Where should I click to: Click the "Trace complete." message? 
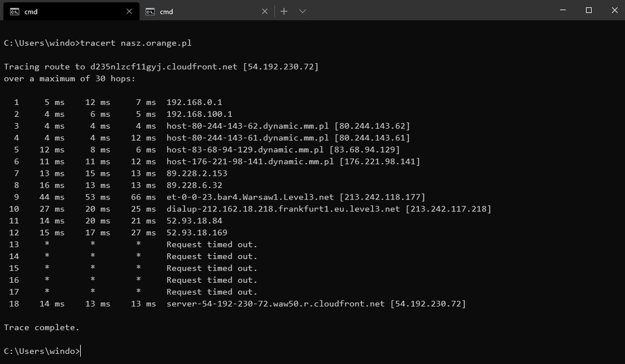[x=42, y=327]
